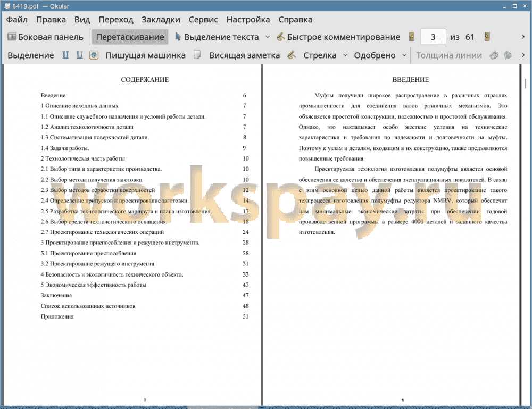The width and height of the screenshot is (532, 409).
Task: Open the Закладки menu
Action: 161,20
